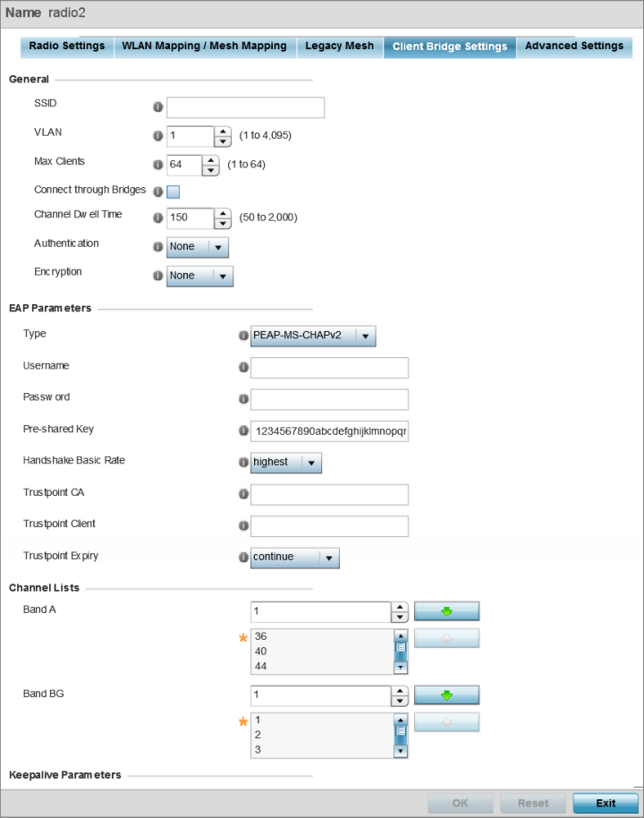Viewport: 644px width, 818px height.
Task: Click the Pre-shared Key info icon
Action: click(x=243, y=430)
